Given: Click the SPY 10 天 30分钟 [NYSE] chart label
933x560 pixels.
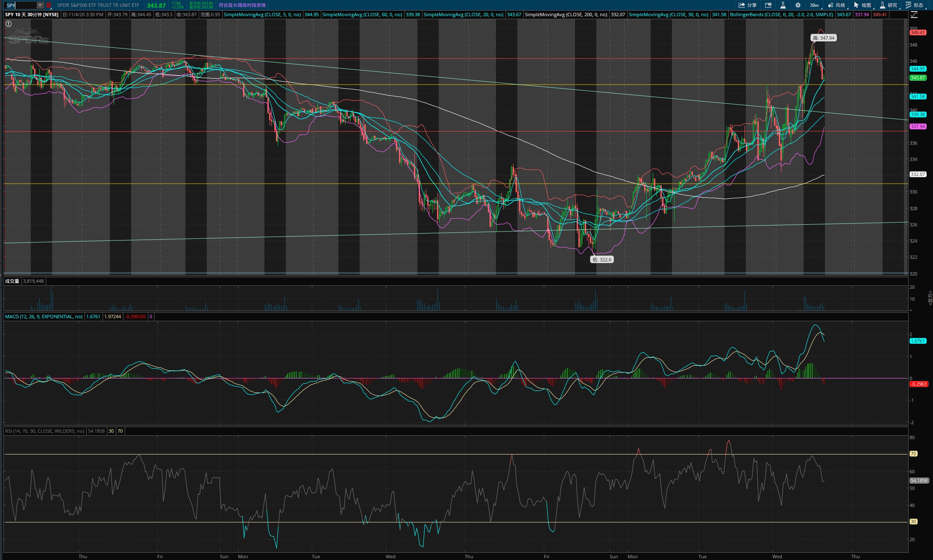Looking at the screenshot, I should click(32, 15).
